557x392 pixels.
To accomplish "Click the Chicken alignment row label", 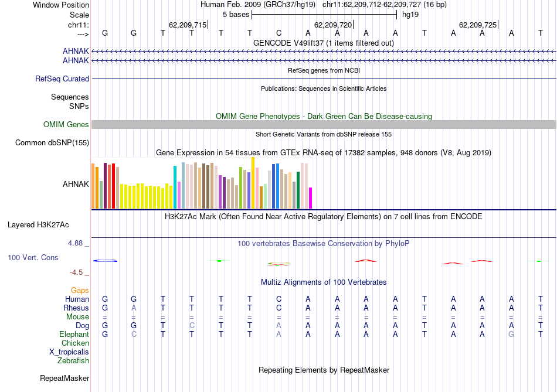I will (x=75, y=343).
